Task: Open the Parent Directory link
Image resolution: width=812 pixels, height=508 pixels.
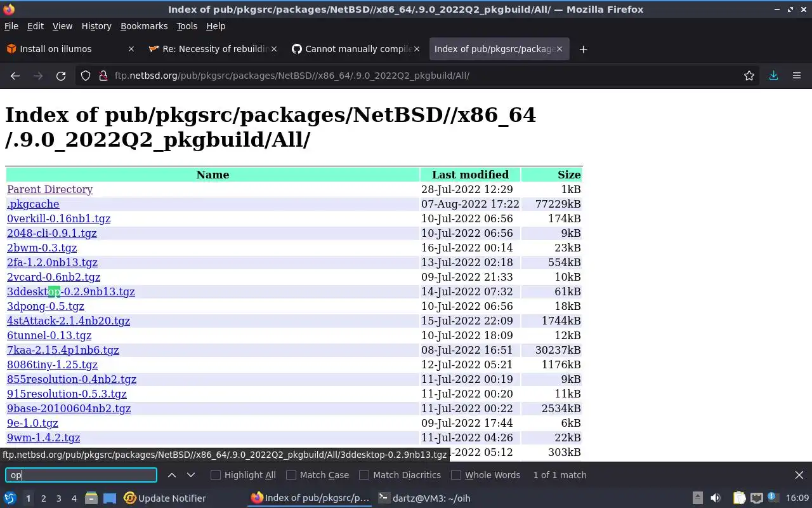Action: click(49, 189)
